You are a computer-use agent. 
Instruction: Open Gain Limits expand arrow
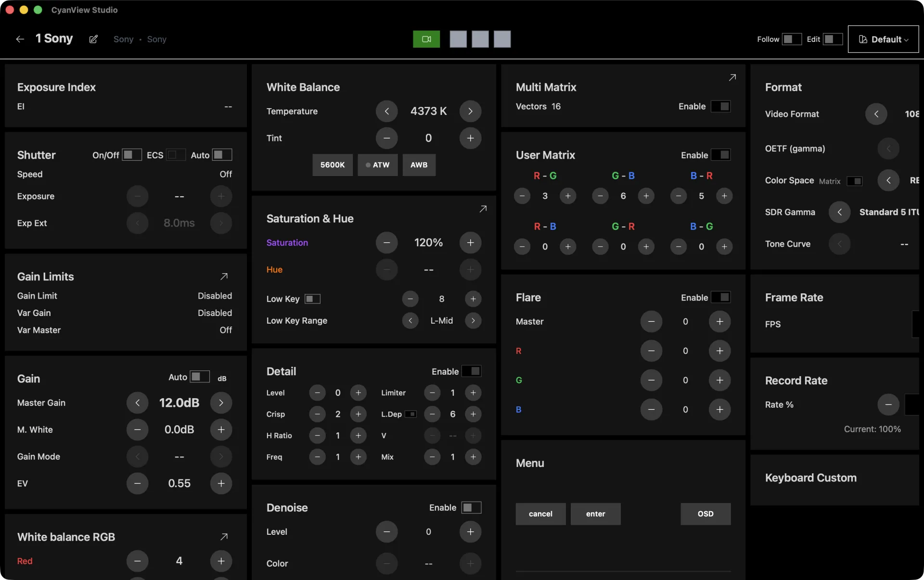coord(224,277)
